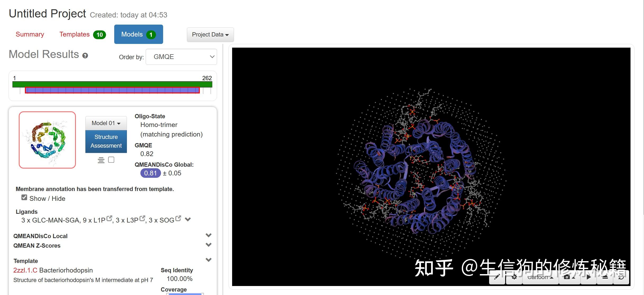Click the Coverage bar under Seq Identity
This screenshot has height=295, width=644.
[x=185, y=294]
